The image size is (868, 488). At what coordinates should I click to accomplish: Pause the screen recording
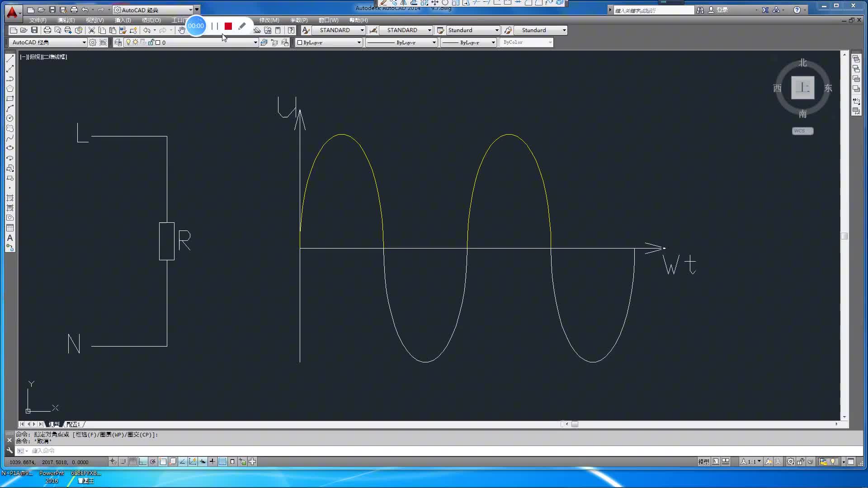pos(215,26)
